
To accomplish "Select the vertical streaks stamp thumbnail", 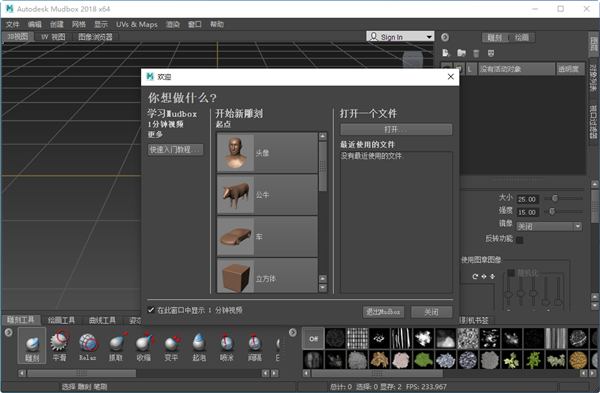I will [401, 339].
